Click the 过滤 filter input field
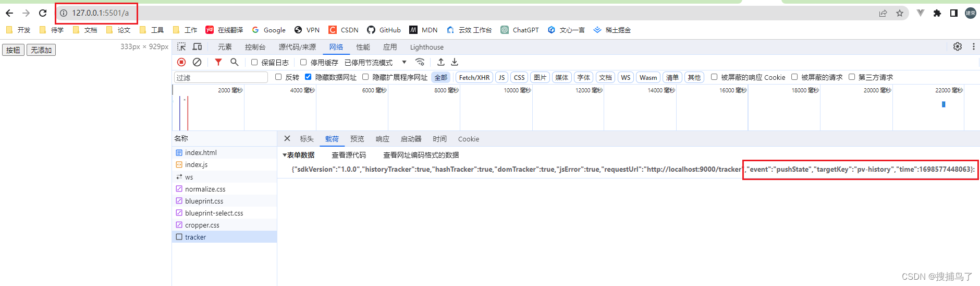The image size is (980, 286). tap(221, 77)
